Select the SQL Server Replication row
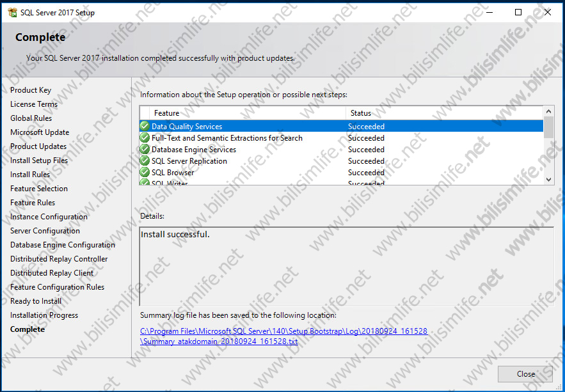Image resolution: width=565 pixels, height=392 pixels. 341,161
